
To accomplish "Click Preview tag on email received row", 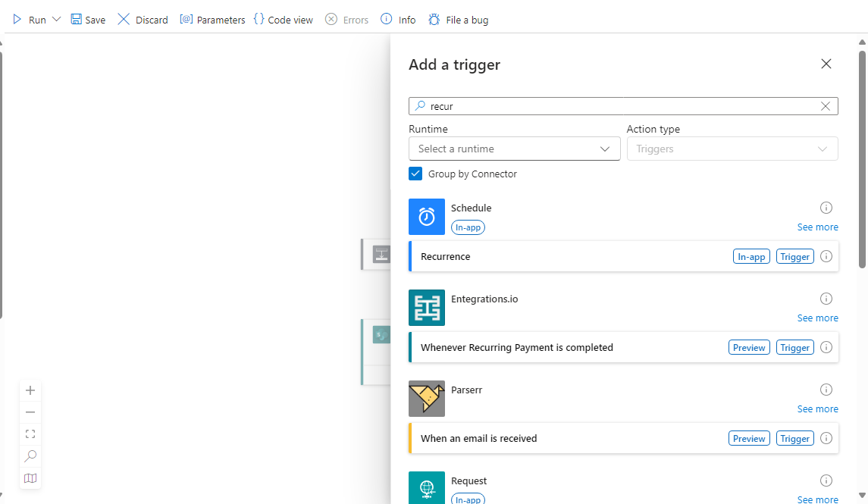I will [749, 438].
